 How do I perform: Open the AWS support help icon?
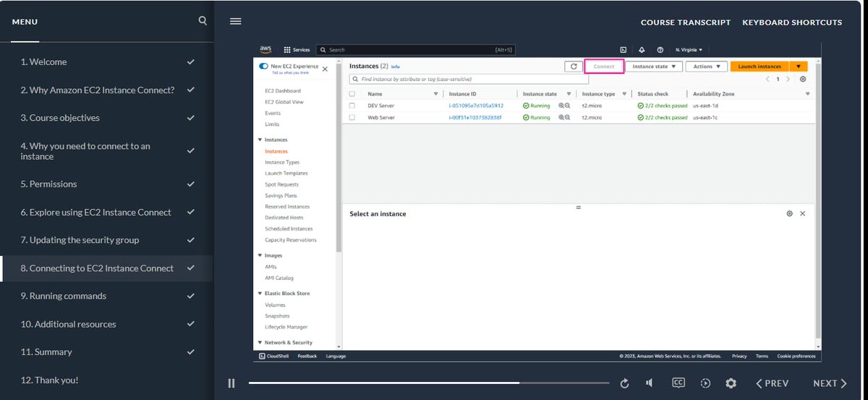[660, 50]
